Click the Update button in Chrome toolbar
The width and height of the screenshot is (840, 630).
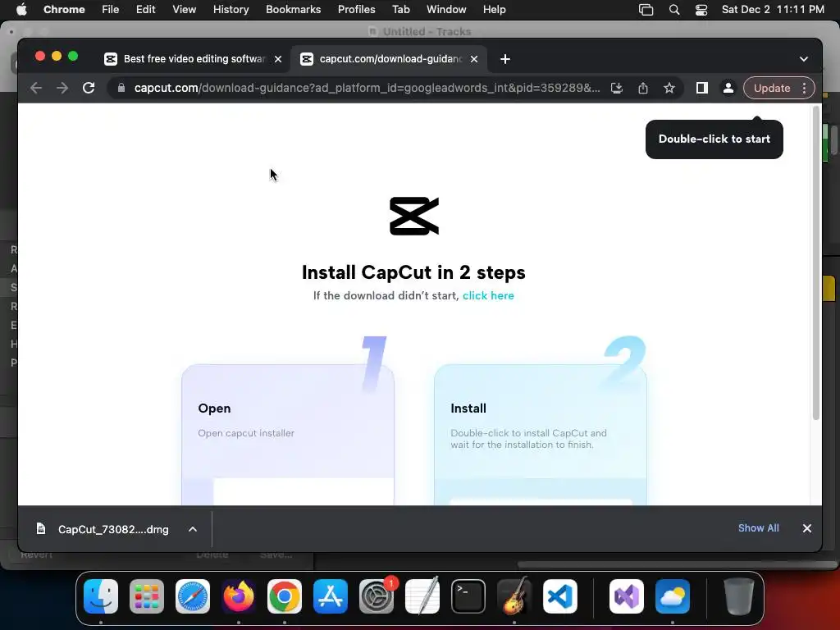(x=771, y=88)
